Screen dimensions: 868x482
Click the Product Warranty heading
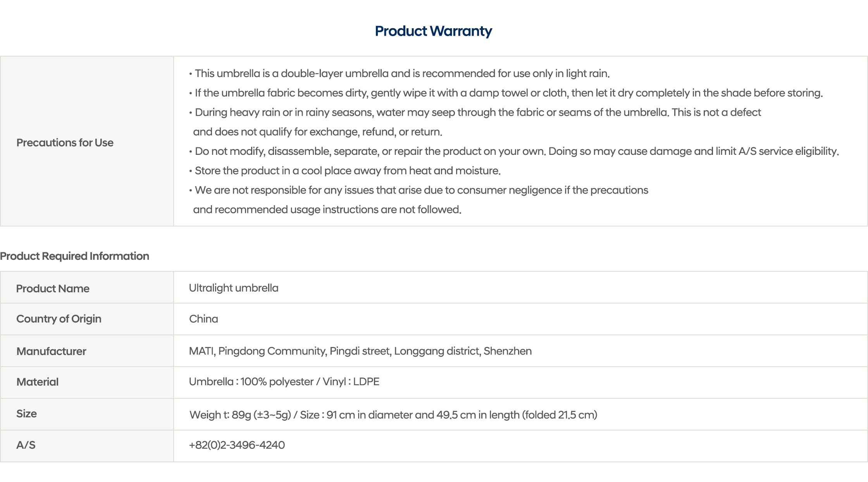pos(433,31)
